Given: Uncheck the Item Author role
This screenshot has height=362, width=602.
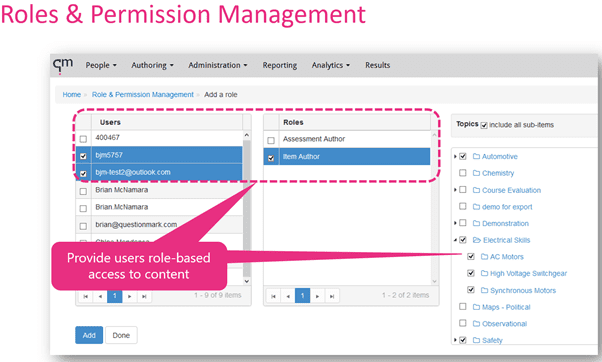Looking at the screenshot, I should (x=271, y=158).
